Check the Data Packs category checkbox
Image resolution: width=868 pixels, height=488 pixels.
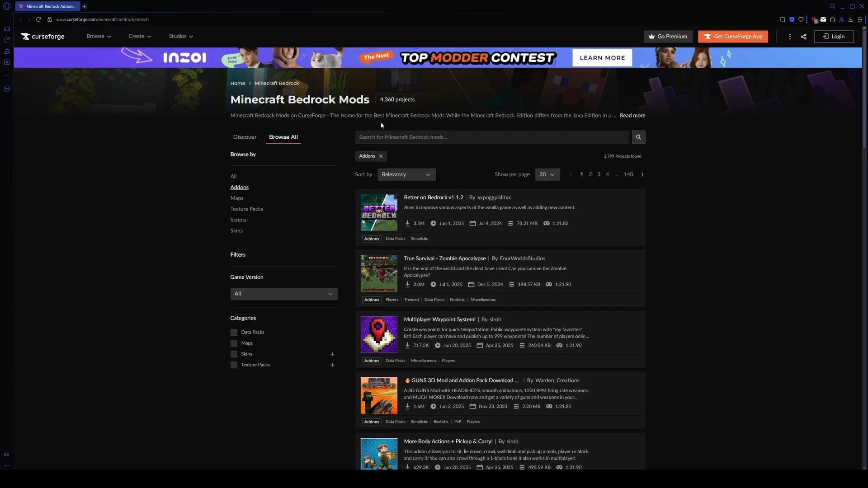(x=234, y=333)
